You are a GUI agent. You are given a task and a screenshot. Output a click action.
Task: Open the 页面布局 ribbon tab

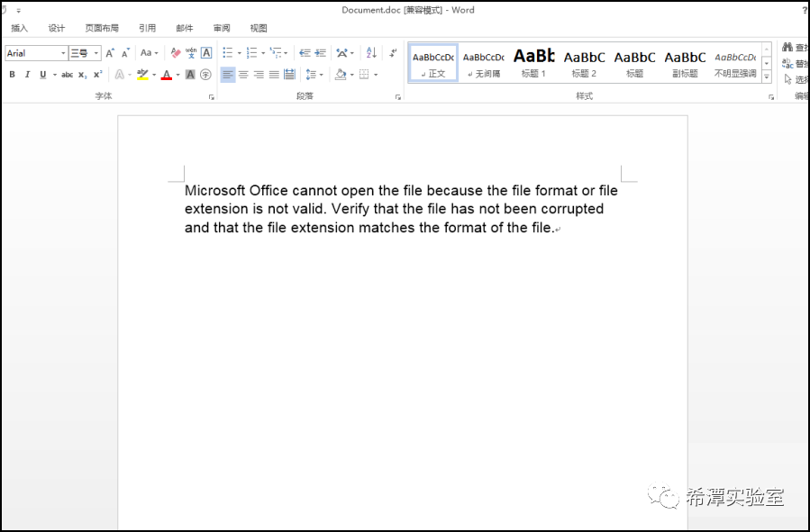click(x=102, y=28)
